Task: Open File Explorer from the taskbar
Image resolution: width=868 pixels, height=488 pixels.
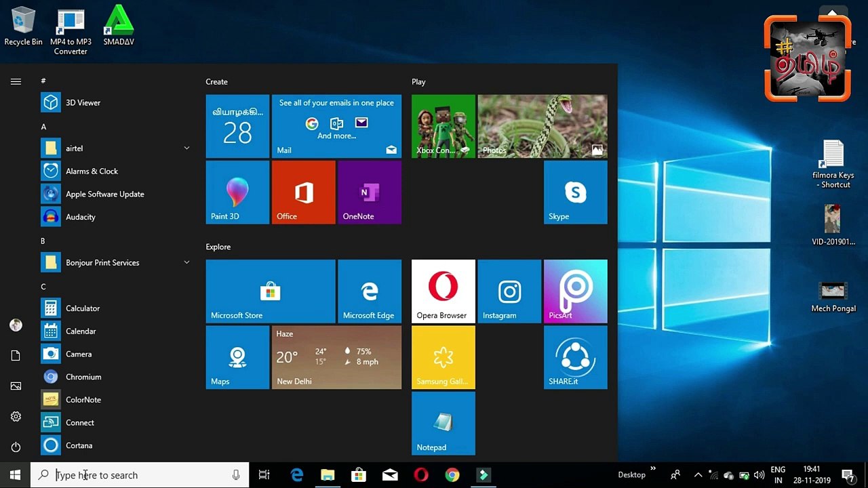Action: click(x=328, y=475)
